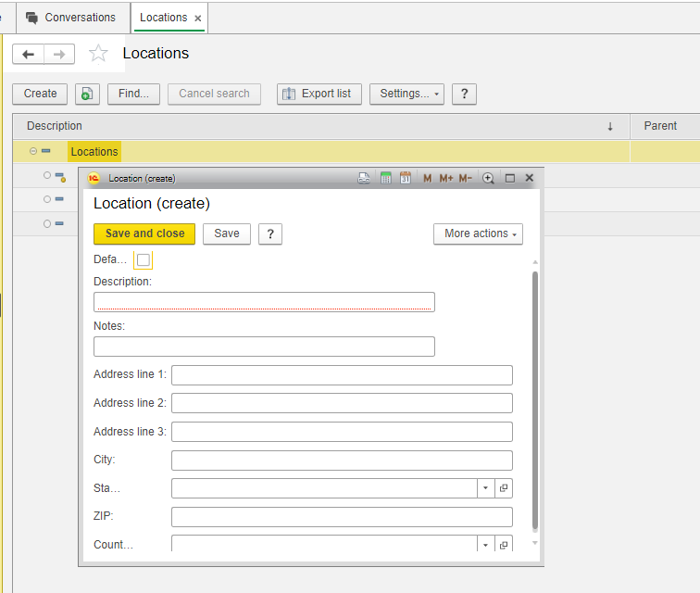Expand the Country dropdown arrow
Screen dimensions: 700x593
(x=486, y=544)
